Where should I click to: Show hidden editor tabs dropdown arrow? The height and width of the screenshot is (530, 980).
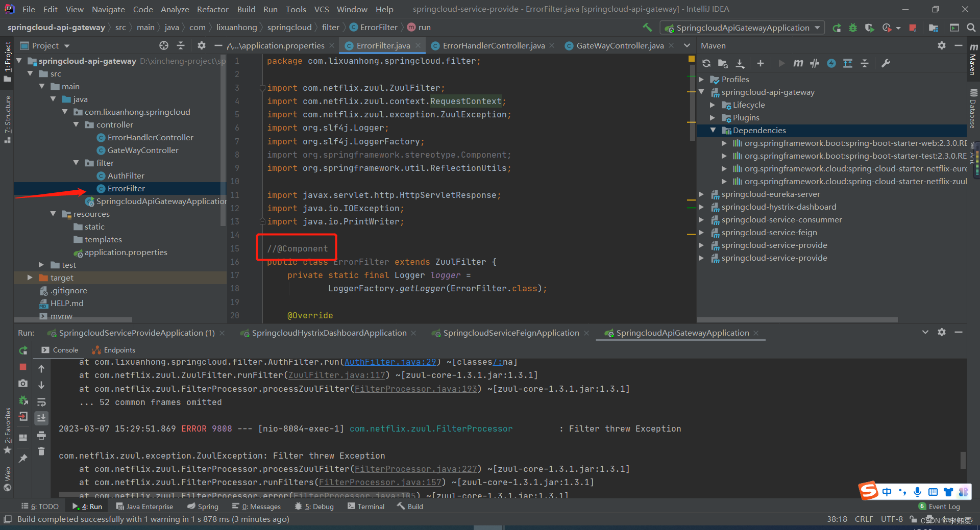click(687, 45)
